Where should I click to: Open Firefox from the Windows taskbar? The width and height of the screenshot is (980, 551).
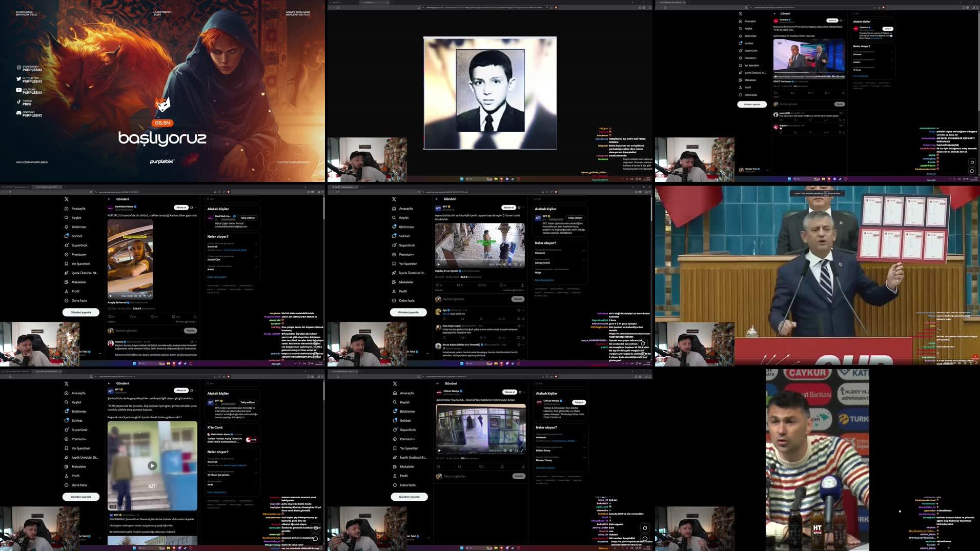[518, 363]
